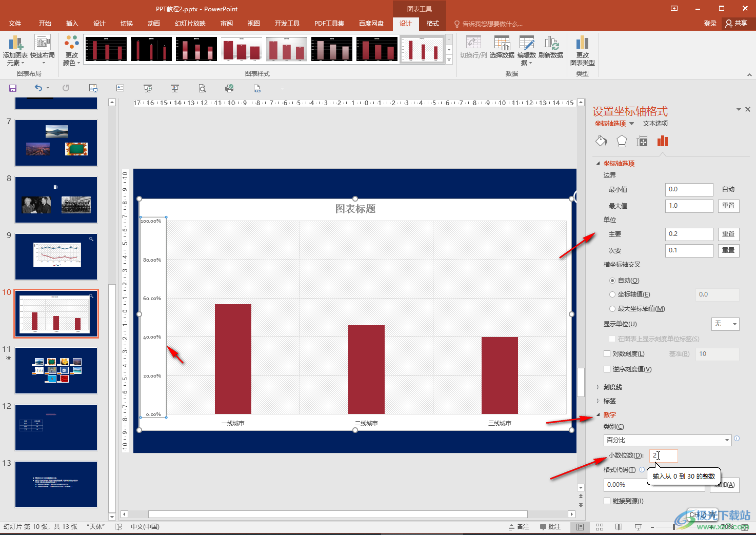Open the Format Axis pane options arrow

739,109
